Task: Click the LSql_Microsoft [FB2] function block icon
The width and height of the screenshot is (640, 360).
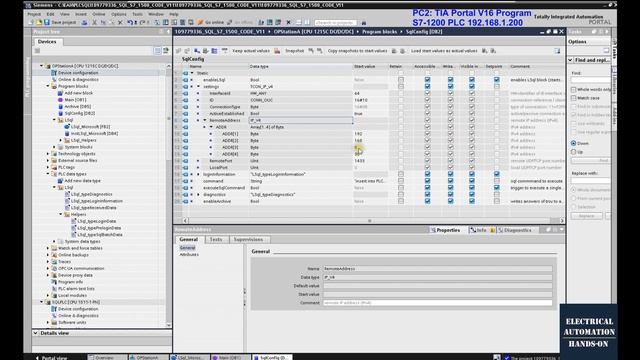Action: click(x=67, y=127)
